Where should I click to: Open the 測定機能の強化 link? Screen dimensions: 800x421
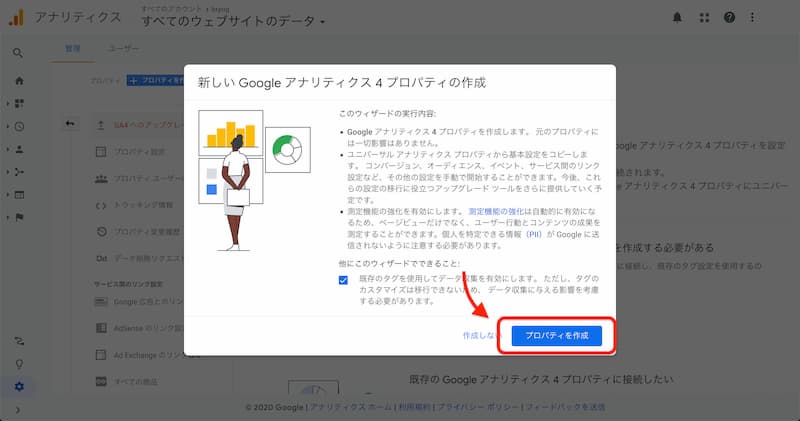496,211
